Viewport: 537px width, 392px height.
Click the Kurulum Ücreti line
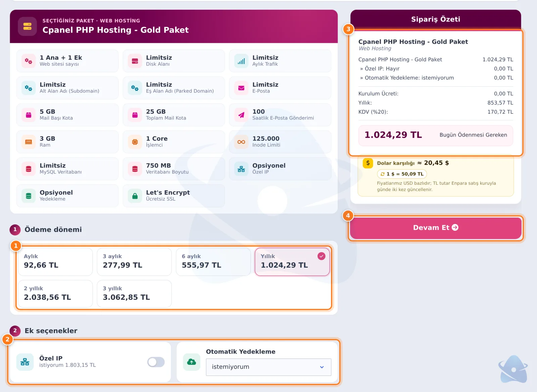(x=436, y=94)
